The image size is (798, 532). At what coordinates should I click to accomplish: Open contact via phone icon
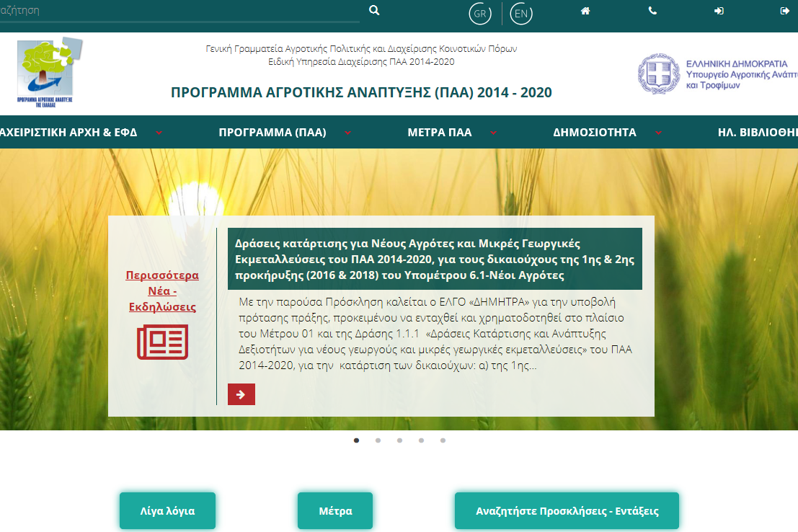point(652,11)
